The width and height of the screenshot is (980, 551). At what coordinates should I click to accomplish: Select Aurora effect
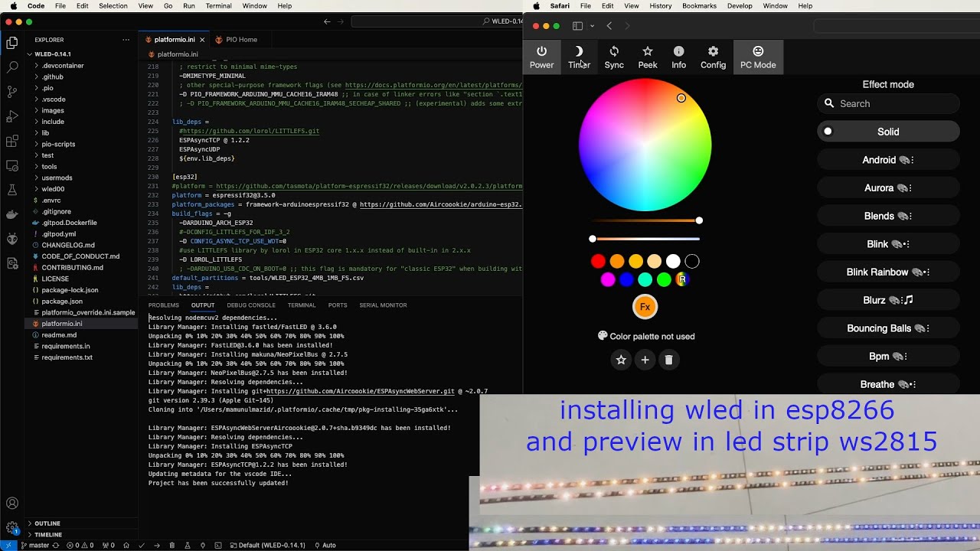coord(888,188)
